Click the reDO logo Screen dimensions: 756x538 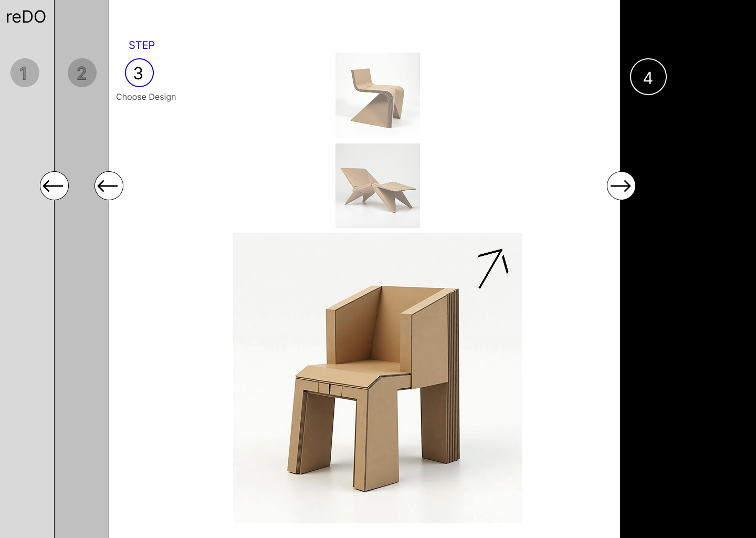[x=26, y=17]
